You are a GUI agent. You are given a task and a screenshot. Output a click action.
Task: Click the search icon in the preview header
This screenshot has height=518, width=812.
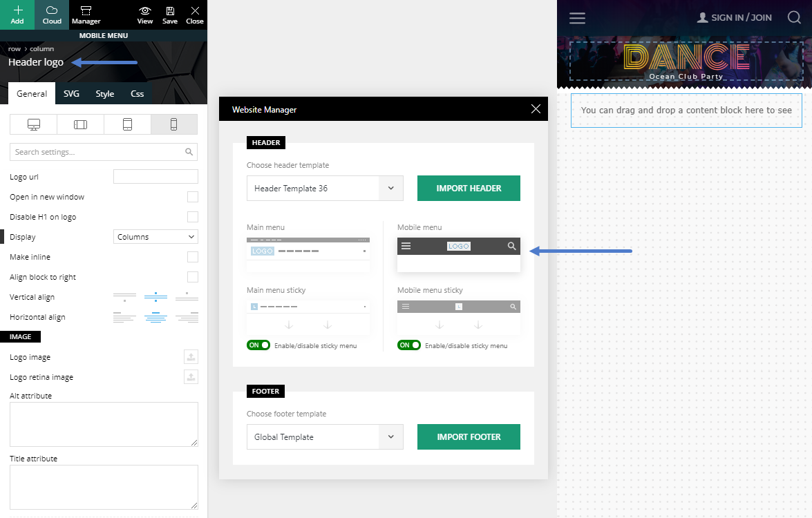[x=795, y=17]
